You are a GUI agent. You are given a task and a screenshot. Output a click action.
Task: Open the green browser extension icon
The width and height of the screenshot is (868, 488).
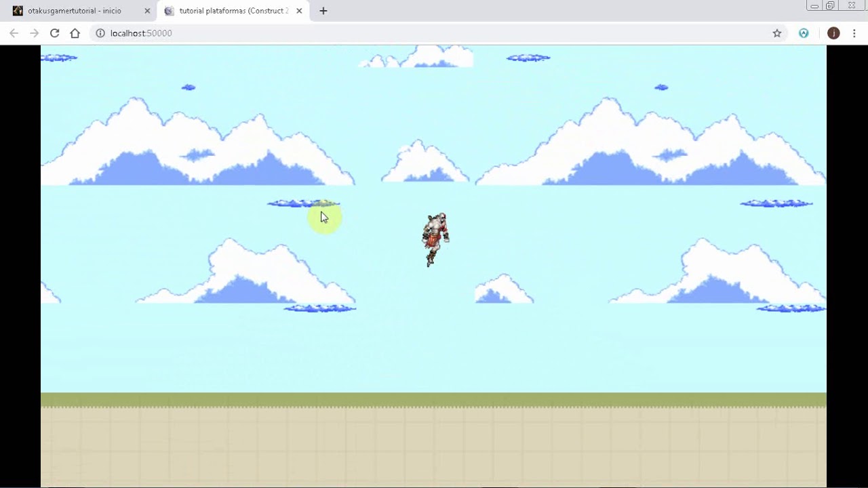[804, 33]
